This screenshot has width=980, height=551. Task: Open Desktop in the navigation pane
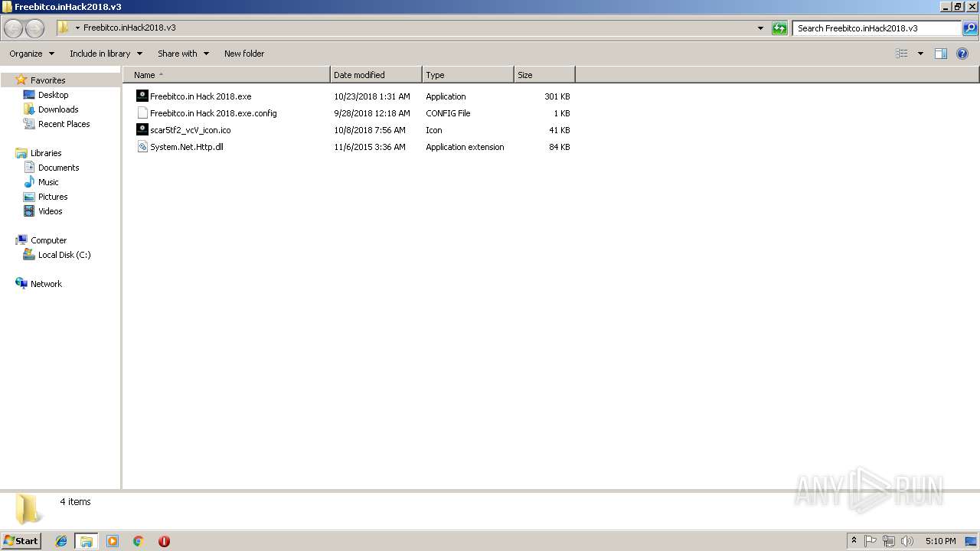tap(53, 95)
